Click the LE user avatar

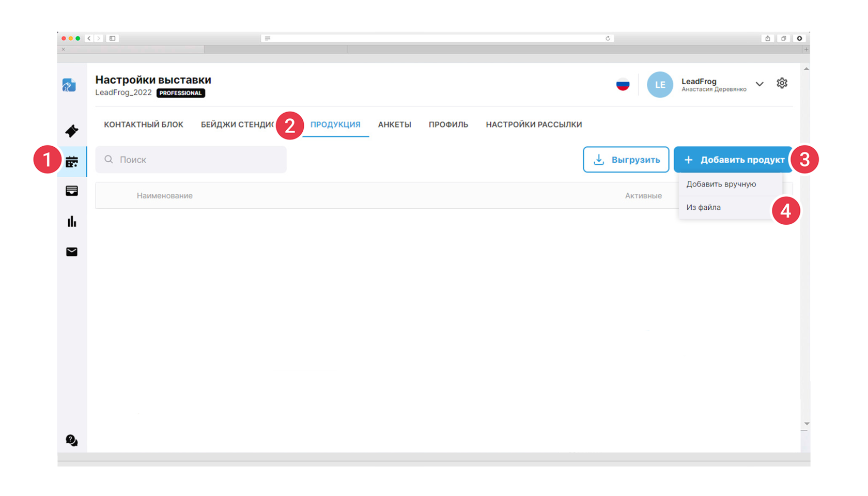pyautogui.click(x=660, y=85)
